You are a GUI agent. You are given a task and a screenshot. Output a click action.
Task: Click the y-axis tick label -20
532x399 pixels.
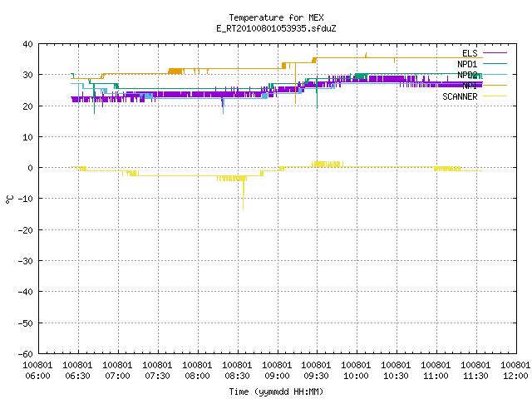tap(26, 229)
